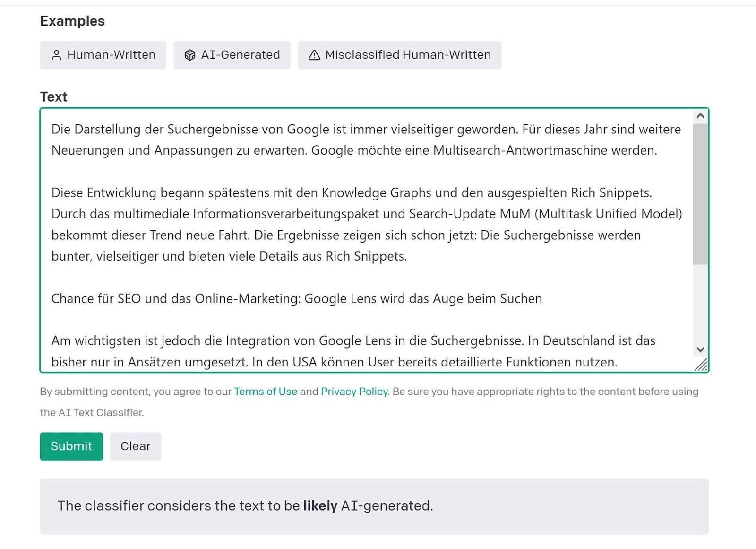Click the scrollbar up arrow in text box

[700, 116]
